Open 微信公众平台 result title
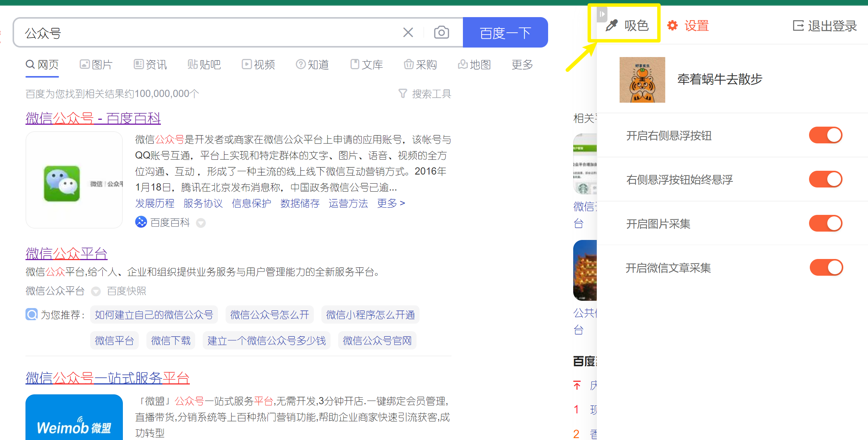868x440 pixels. coord(67,254)
